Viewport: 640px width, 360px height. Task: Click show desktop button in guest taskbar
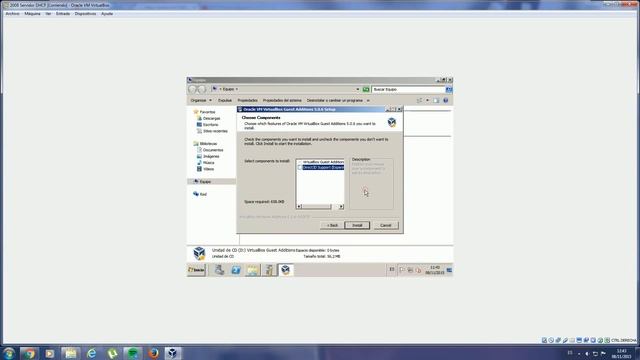point(449,270)
